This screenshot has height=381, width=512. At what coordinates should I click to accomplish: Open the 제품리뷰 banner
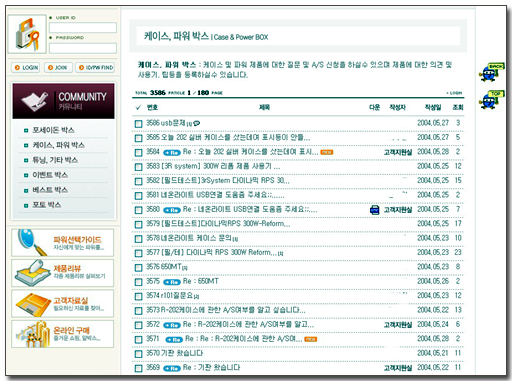(x=62, y=273)
